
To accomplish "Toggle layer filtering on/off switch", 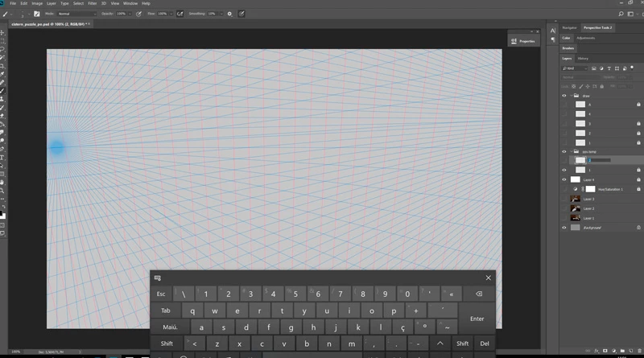I will click(632, 68).
